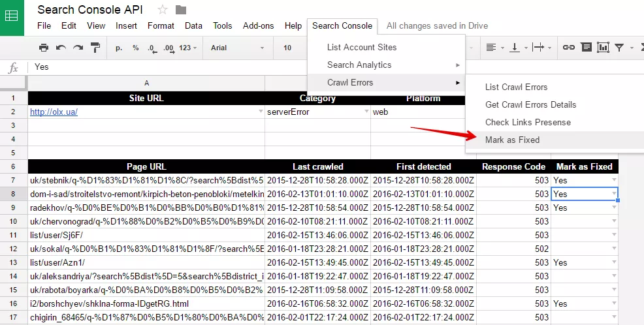Open the Site URL dropdown arrow for olx.ua

point(261,112)
